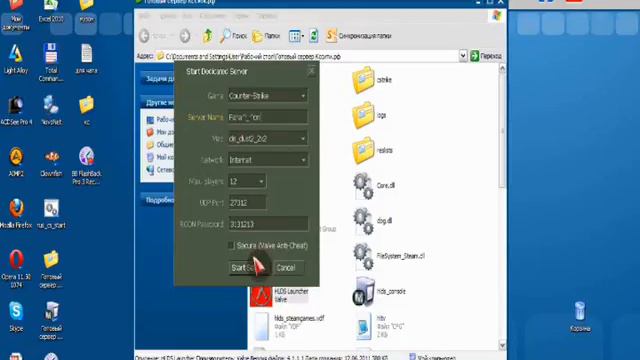Click the folder synchronization toolbar button
Image resolution: width=640 pixels, height=360 pixels.
(x=358, y=36)
